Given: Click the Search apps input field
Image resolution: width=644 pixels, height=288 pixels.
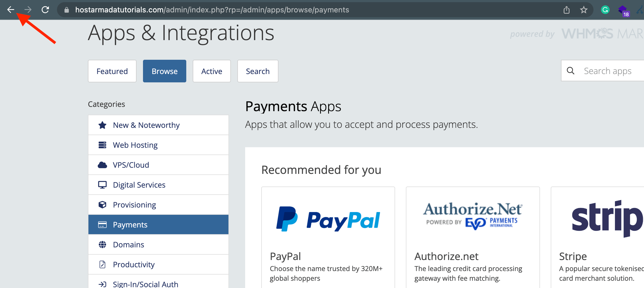Looking at the screenshot, I should (607, 71).
